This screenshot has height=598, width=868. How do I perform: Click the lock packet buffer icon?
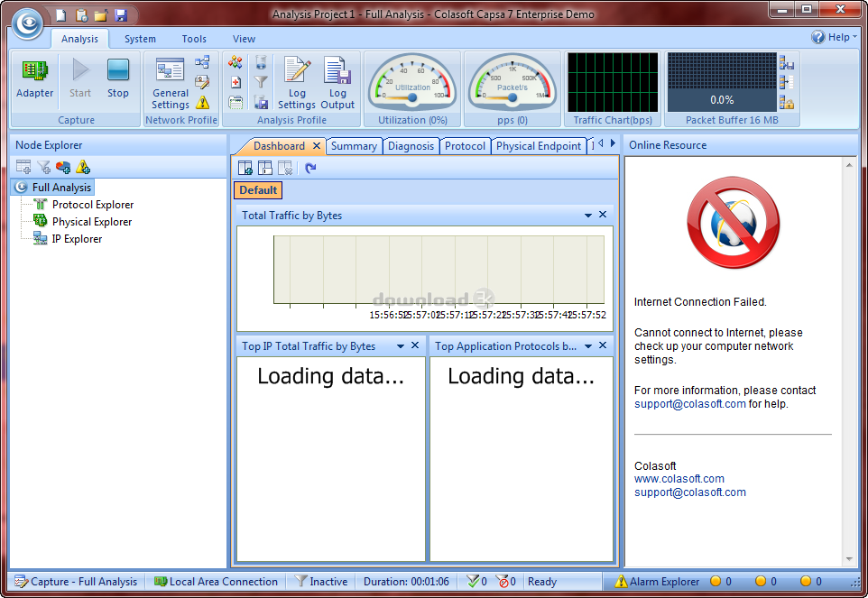(787, 102)
